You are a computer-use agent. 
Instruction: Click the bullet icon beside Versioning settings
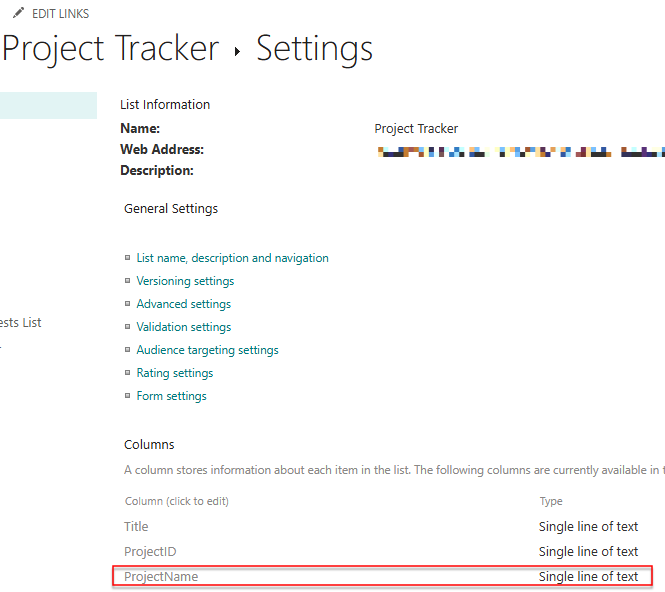coord(127,281)
